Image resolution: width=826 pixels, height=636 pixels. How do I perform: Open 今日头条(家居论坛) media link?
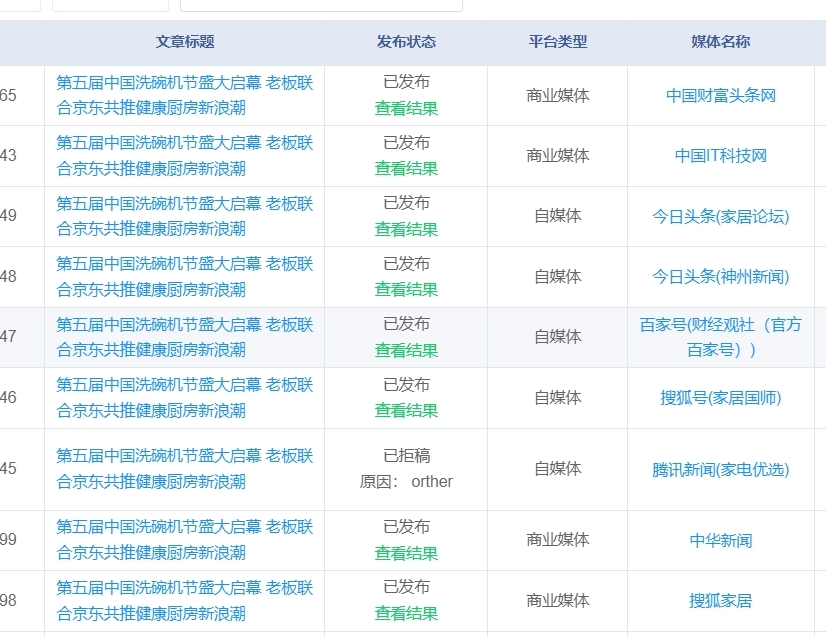pos(720,216)
